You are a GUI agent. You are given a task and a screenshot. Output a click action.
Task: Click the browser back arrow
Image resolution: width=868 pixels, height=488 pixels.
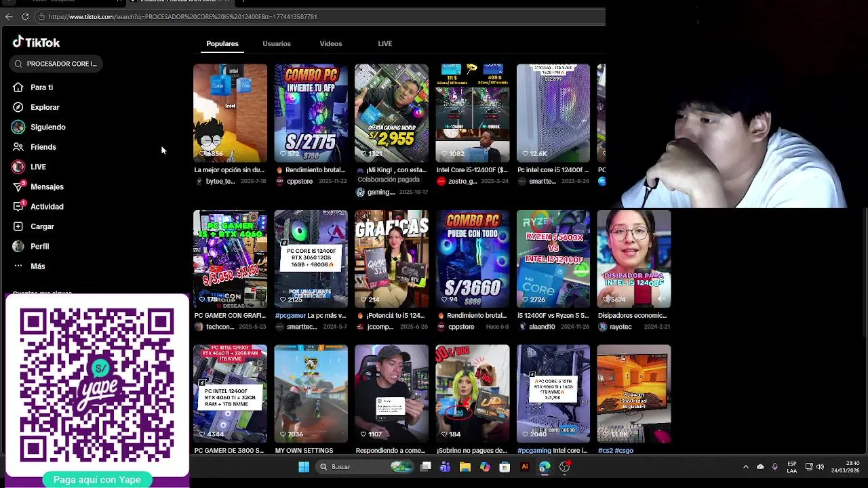tap(9, 16)
